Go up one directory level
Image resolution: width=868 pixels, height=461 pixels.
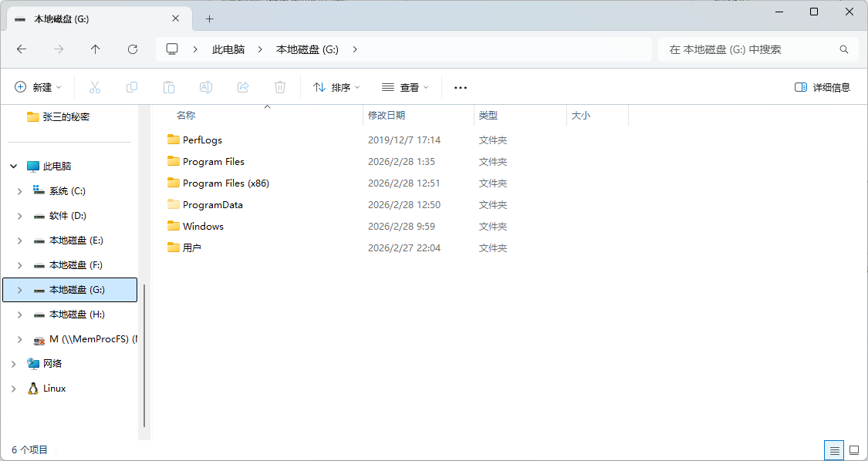click(x=96, y=49)
